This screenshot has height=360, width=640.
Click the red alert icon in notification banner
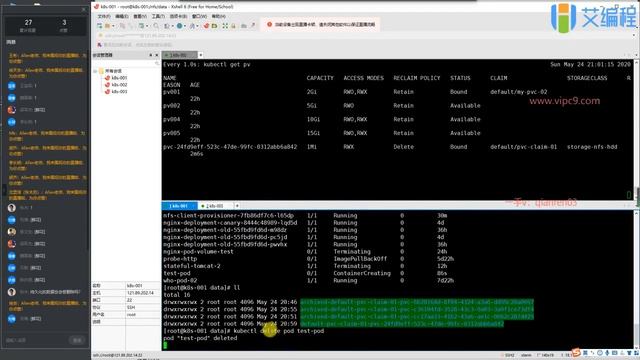click(x=269, y=24)
